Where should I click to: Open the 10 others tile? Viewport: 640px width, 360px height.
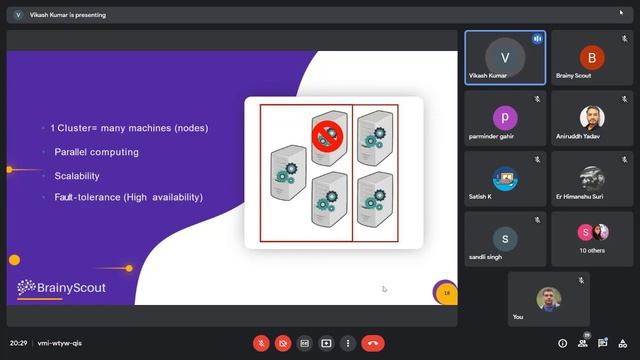592,239
